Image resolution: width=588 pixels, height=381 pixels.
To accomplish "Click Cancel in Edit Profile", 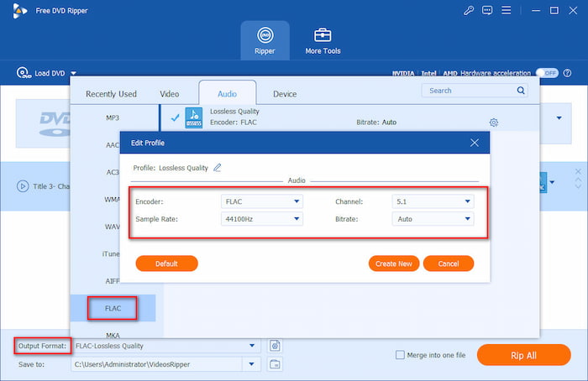I will [x=449, y=264].
